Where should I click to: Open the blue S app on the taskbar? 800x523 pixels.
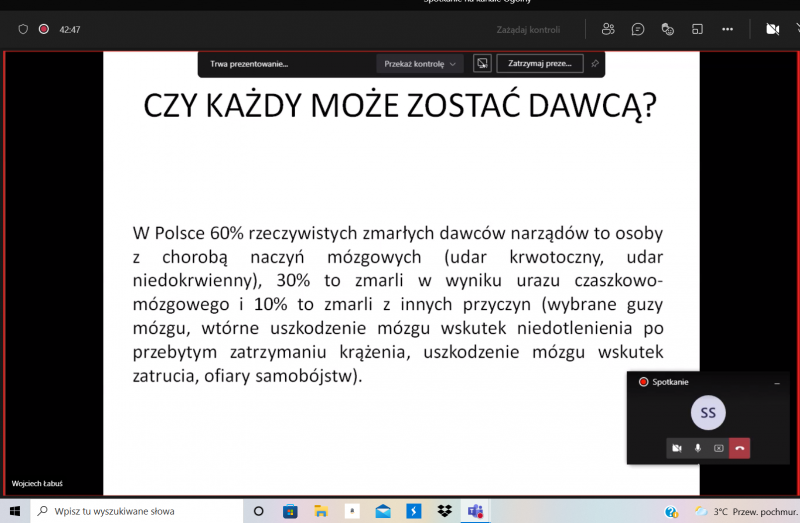pyautogui.click(x=414, y=511)
